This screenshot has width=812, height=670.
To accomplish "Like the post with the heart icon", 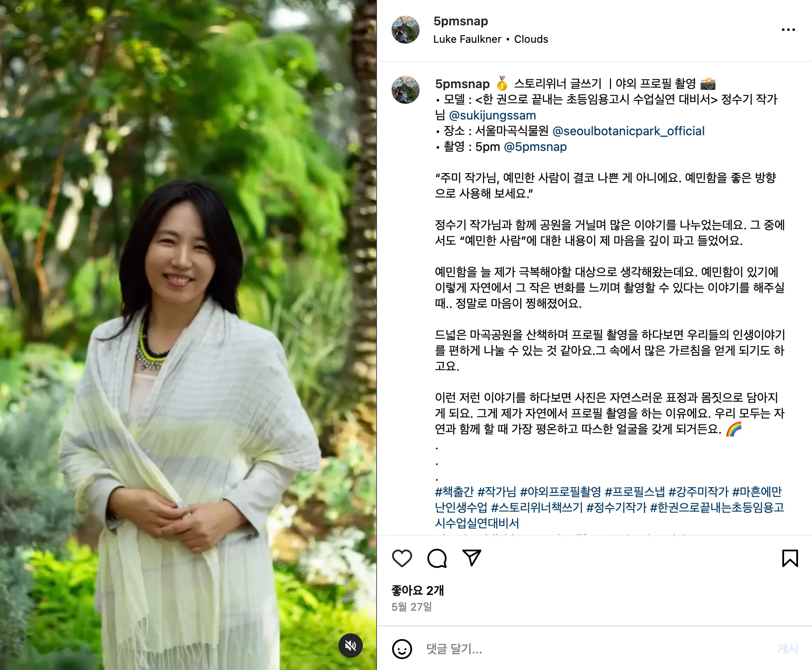I will pos(402,558).
